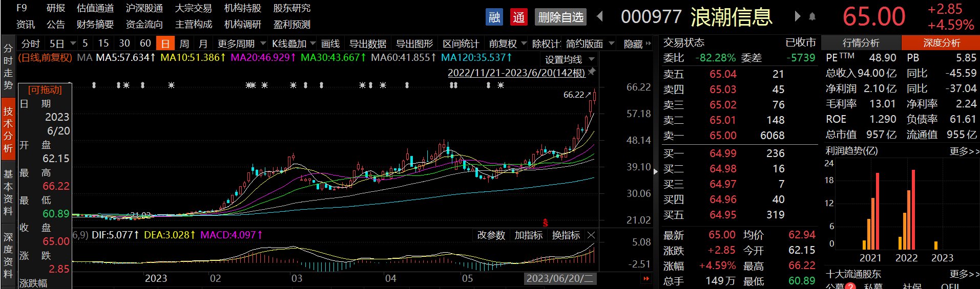Expand the 前复权 adjustment dropdown
The width and height of the screenshot is (980, 289).
click(x=524, y=43)
